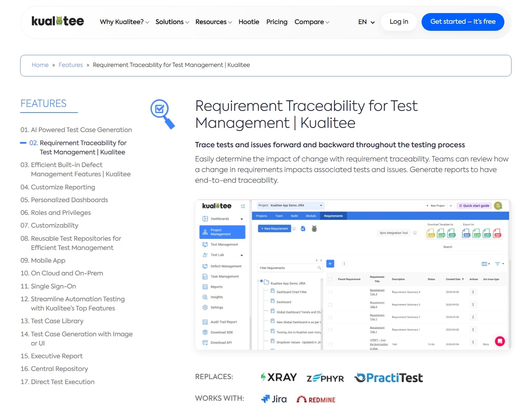Go to Features in the breadcrumb
This screenshot has height=411, width=532.
coord(71,65)
